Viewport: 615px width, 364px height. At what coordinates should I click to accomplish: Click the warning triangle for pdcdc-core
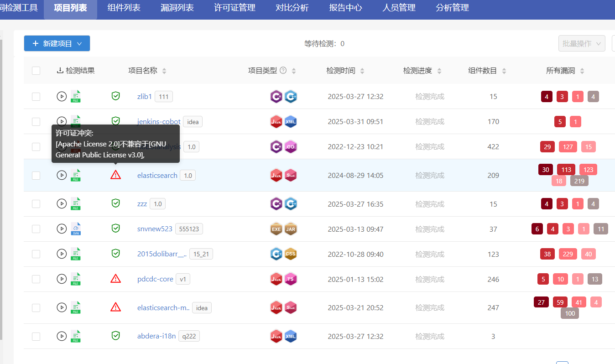click(115, 278)
